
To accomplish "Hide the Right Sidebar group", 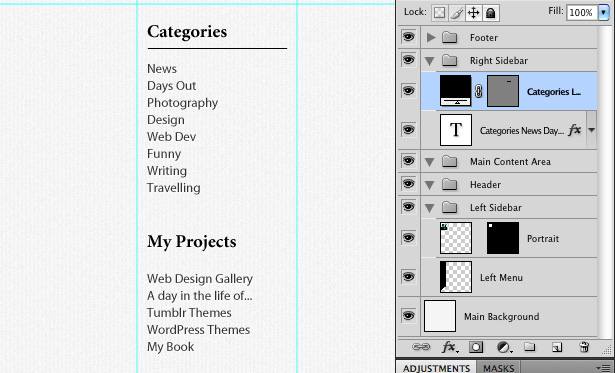I will point(408,60).
